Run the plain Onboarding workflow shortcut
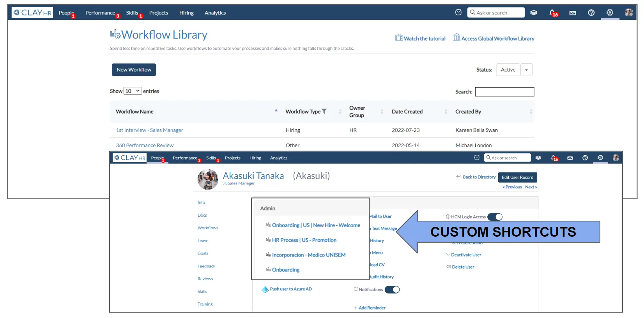The height and width of the screenshot is (318, 644). (286, 270)
